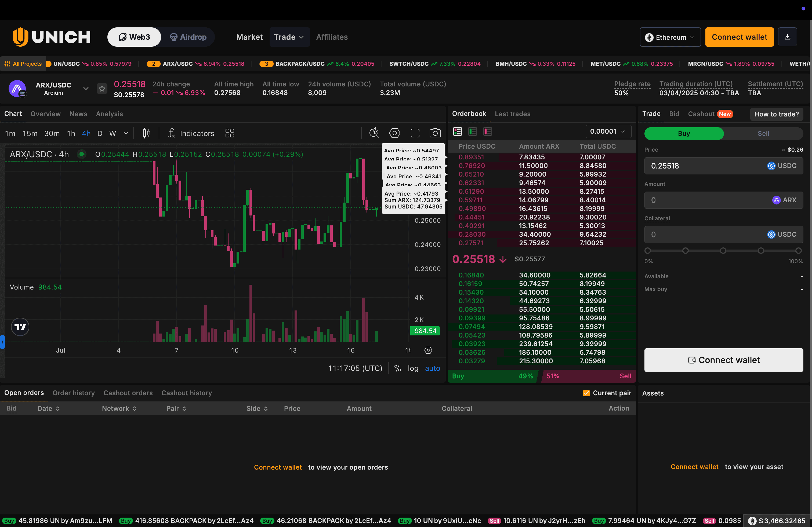
Task: Enter fullscreen chart mode
Action: (415, 133)
